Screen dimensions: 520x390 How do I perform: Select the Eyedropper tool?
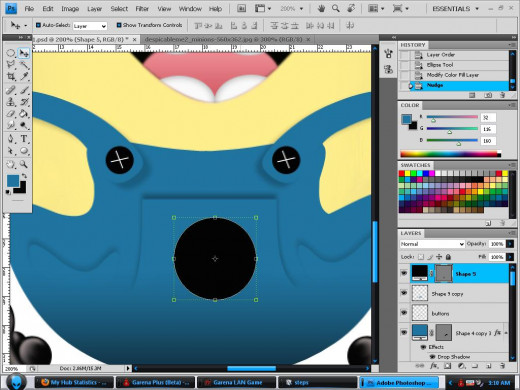[24, 77]
